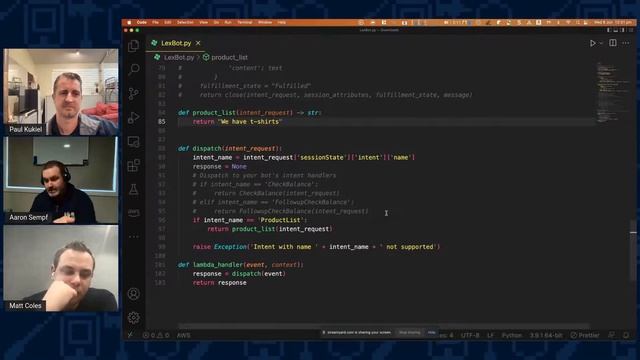Screen dimensions: 640x360
Task: Open the editor More Actions ellipsis
Action: (626, 43)
